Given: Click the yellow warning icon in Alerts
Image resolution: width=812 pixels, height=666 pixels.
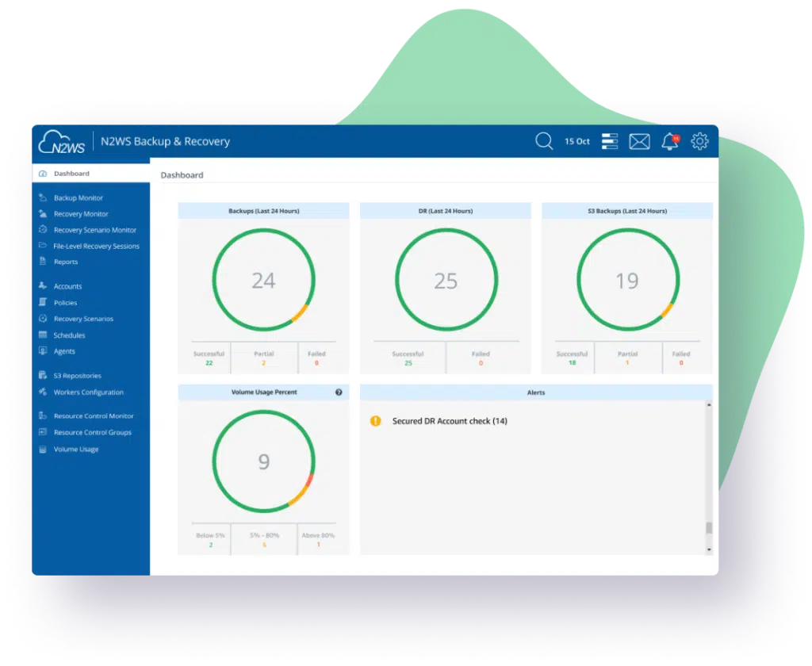Looking at the screenshot, I should 375,421.
